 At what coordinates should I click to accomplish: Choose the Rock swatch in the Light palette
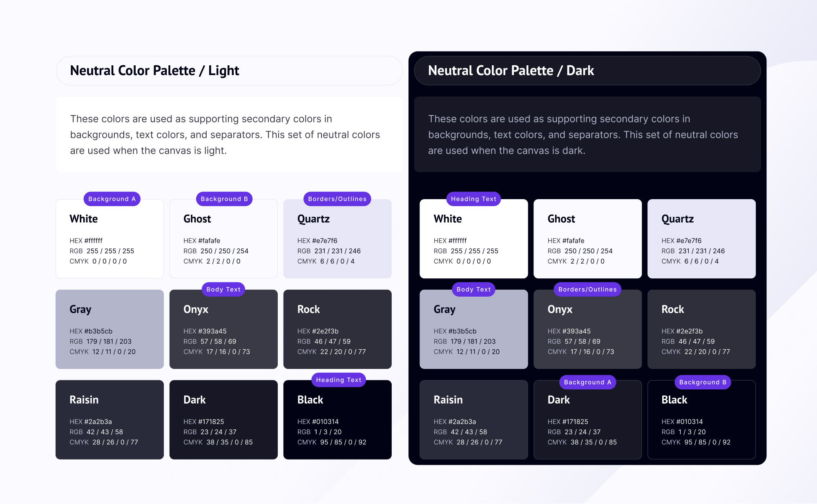337,329
